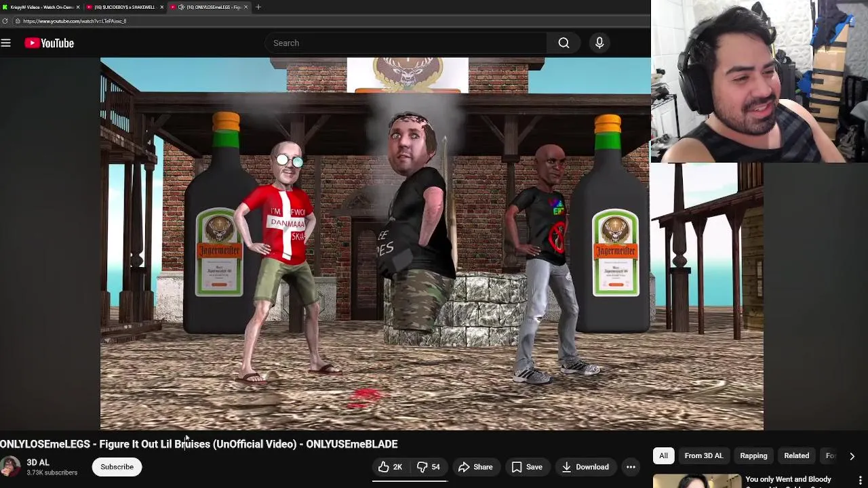Like the video (2K thumbs up)
The image size is (868, 488).
click(390, 467)
